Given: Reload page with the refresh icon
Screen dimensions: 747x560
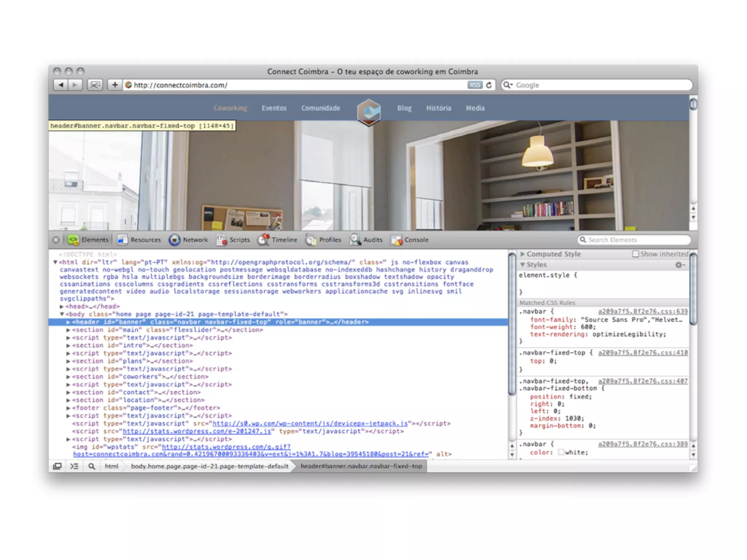Looking at the screenshot, I should pyautogui.click(x=489, y=85).
